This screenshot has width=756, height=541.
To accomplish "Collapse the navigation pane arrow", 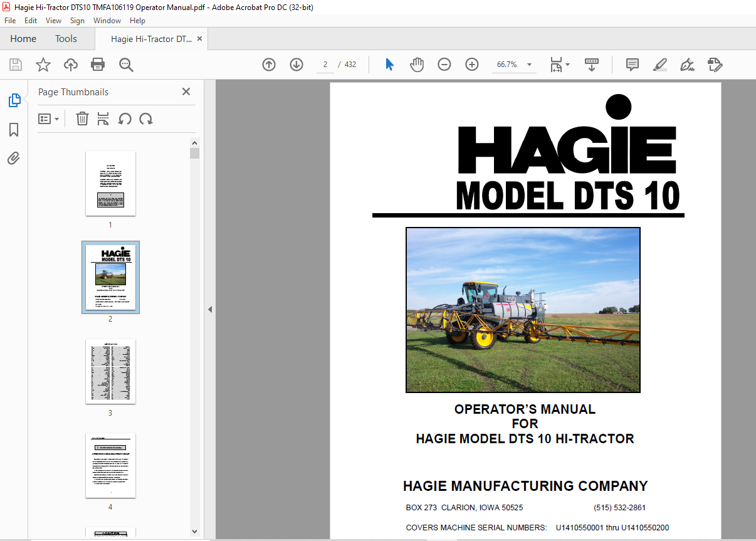I will pos(210,309).
